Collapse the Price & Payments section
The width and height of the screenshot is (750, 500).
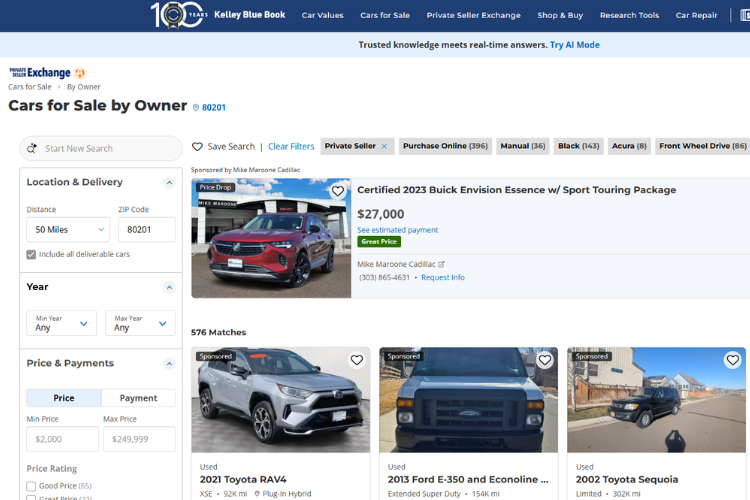(x=169, y=364)
